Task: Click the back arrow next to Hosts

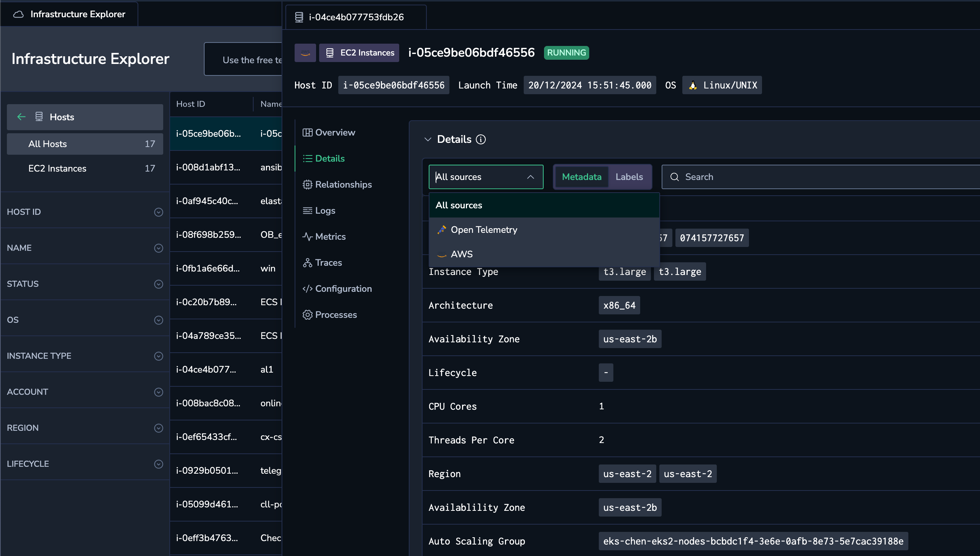Action: tap(21, 117)
